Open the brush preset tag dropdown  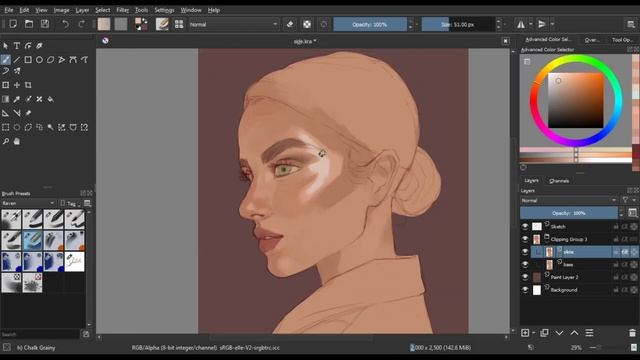click(x=27, y=203)
